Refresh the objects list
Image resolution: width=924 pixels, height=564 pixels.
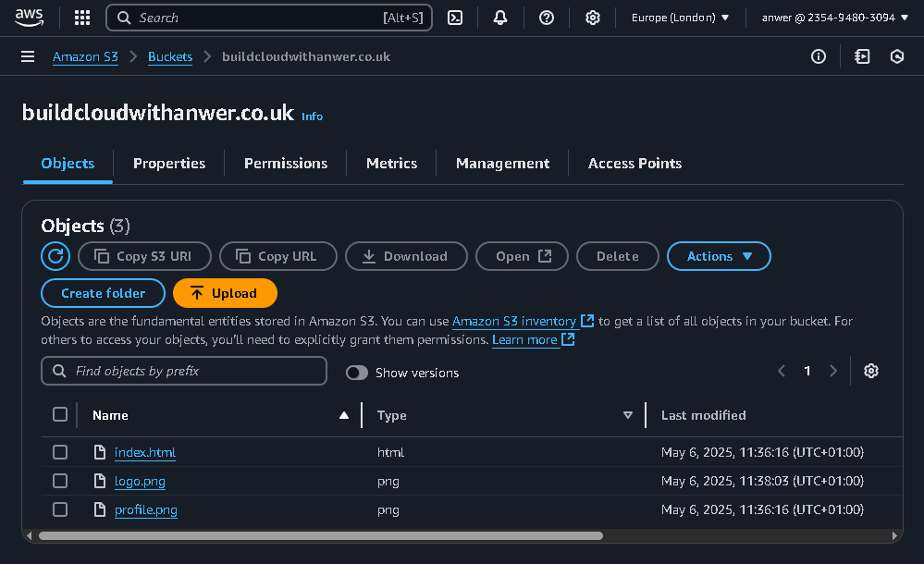point(55,256)
